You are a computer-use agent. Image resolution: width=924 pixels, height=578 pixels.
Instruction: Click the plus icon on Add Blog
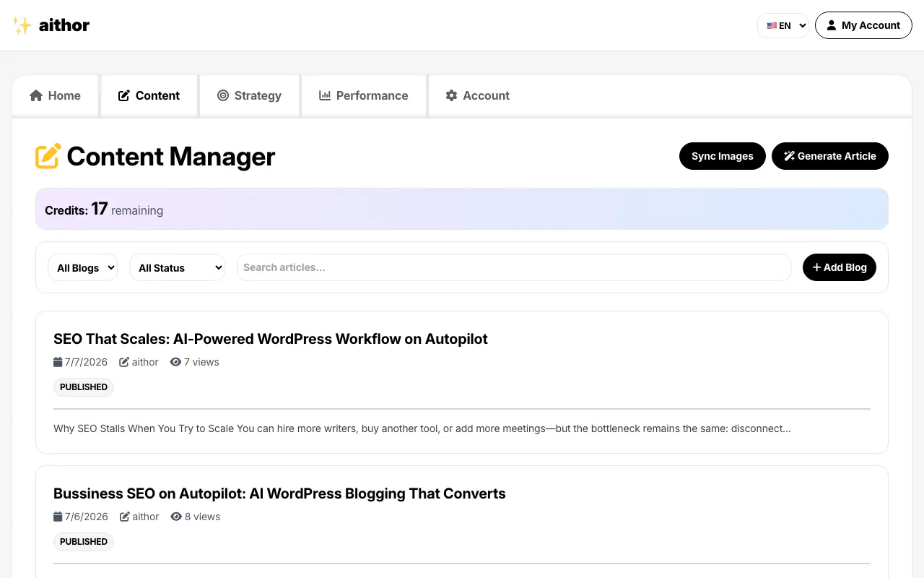pyautogui.click(x=816, y=267)
